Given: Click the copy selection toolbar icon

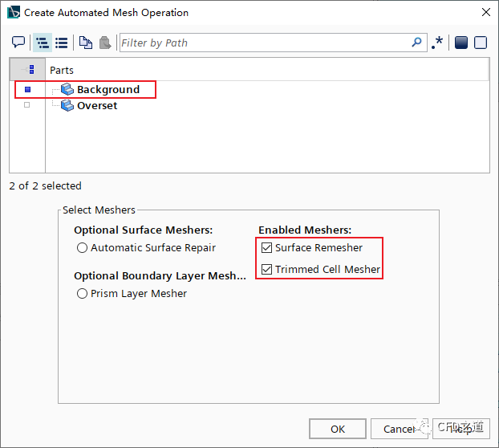Looking at the screenshot, I should (86, 43).
